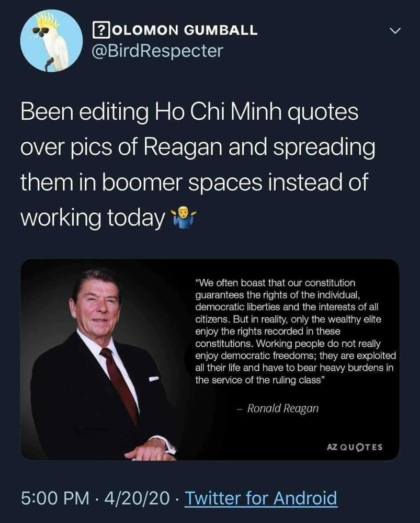Visit the @BirdRespecter handle
Viewport: 420px width, 523px height.
pos(157,51)
